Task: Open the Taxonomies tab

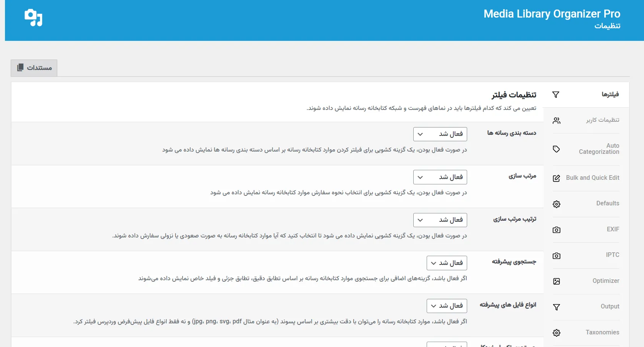Action: click(x=586, y=332)
